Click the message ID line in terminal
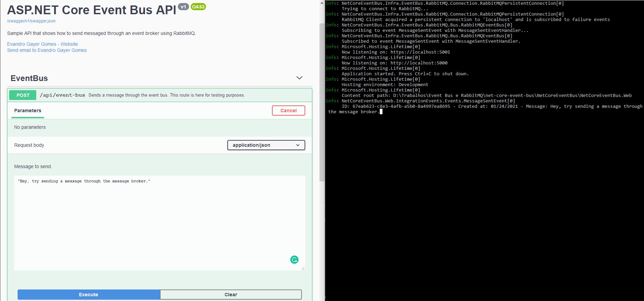The width and height of the screenshot is (644, 301). tap(492, 106)
